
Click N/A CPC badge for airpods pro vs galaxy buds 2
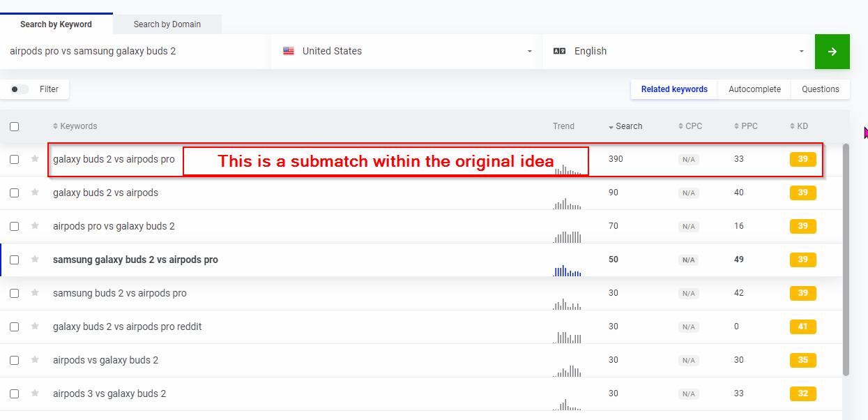(689, 227)
